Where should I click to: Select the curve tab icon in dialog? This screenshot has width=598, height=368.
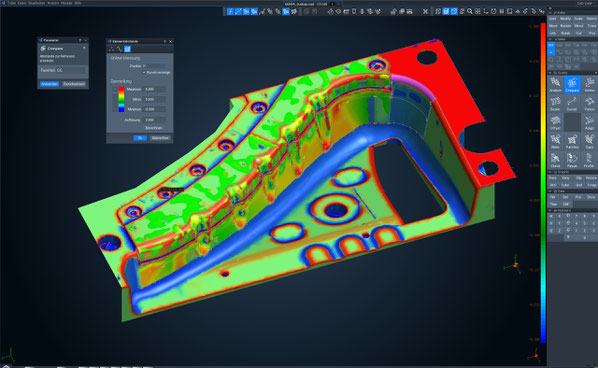[119, 49]
